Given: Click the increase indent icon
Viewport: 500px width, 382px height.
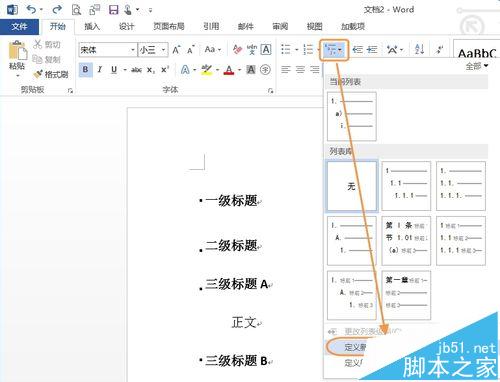Looking at the screenshot, I should 372,50.
